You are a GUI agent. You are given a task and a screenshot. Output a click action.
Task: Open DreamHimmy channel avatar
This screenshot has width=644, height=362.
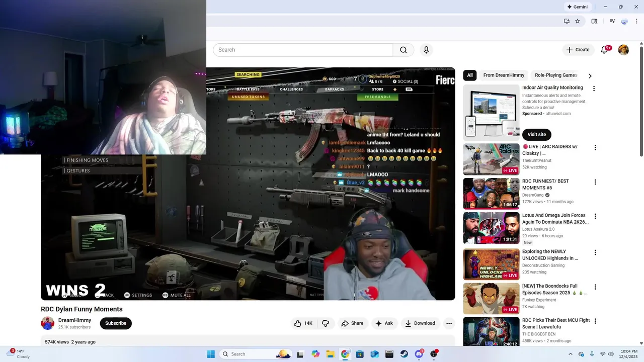click(47, 323)
